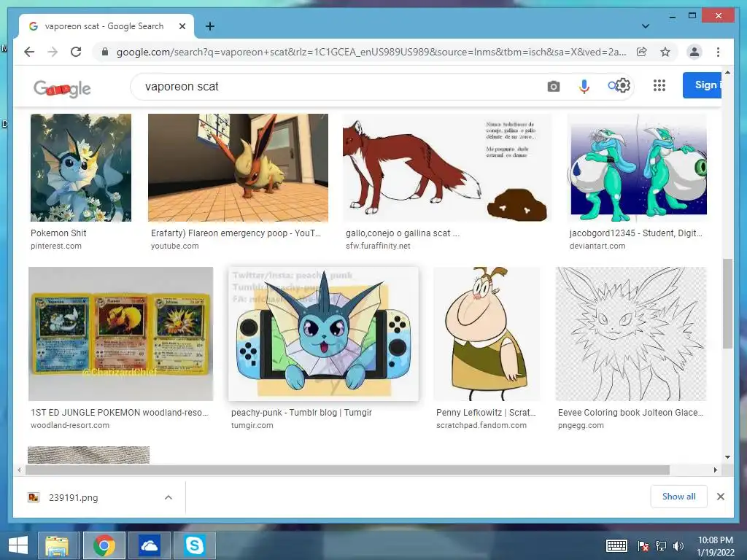Click the pinterest.com source link
Image resolution: width=747 pixels, height=560 pixels.
pyautogui.click(x=55, y=246)
